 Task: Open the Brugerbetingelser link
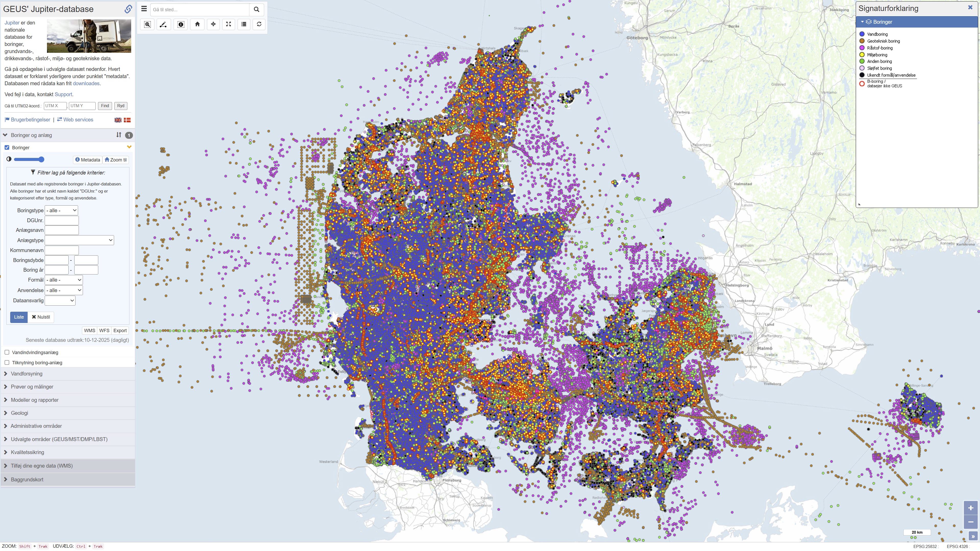point(30,120)
